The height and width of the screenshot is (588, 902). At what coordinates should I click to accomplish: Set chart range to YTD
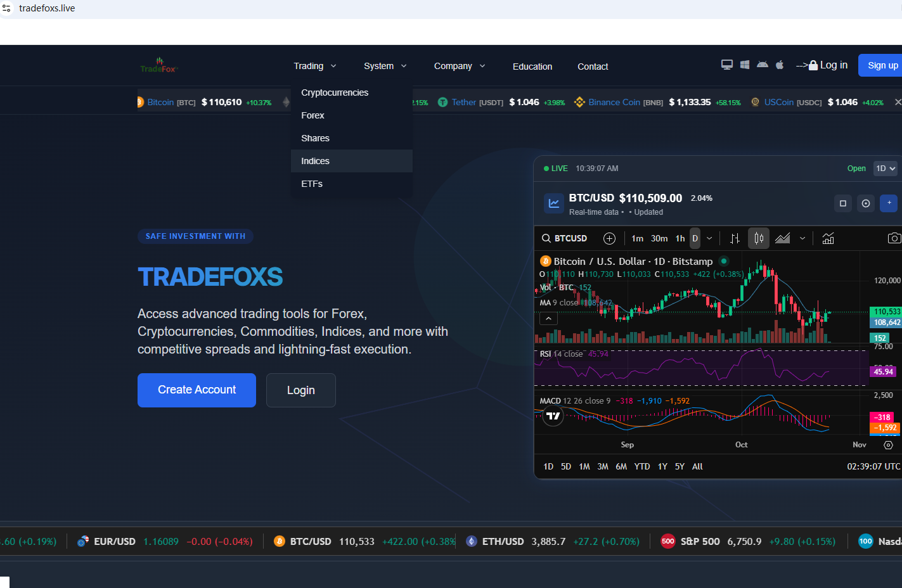point(642,466)
